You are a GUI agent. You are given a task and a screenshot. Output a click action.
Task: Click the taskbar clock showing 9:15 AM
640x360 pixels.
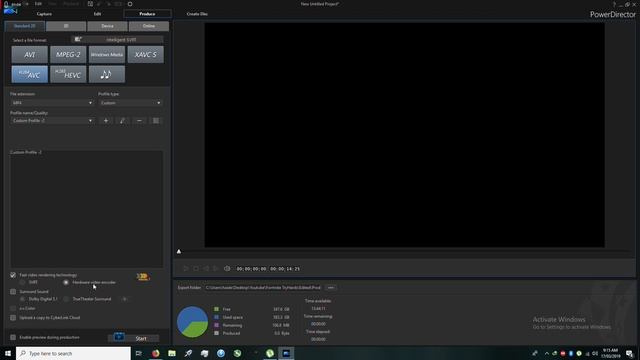pyautogui.click(x=610, y=353)
